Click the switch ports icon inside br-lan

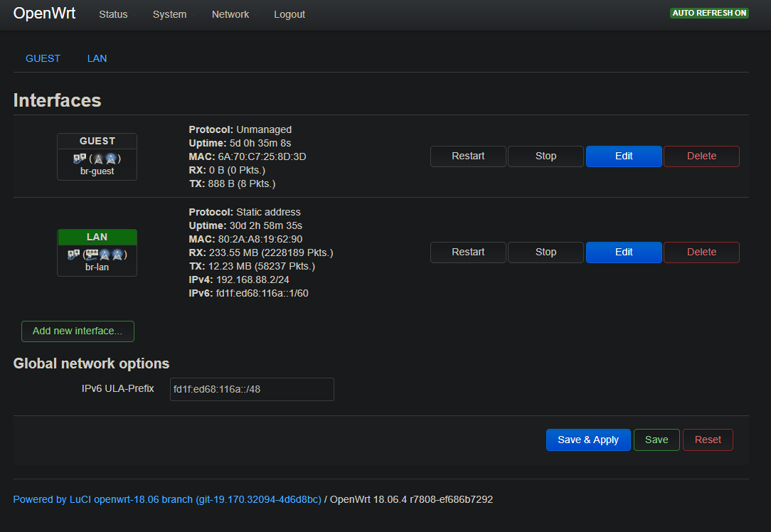[92, 253]
